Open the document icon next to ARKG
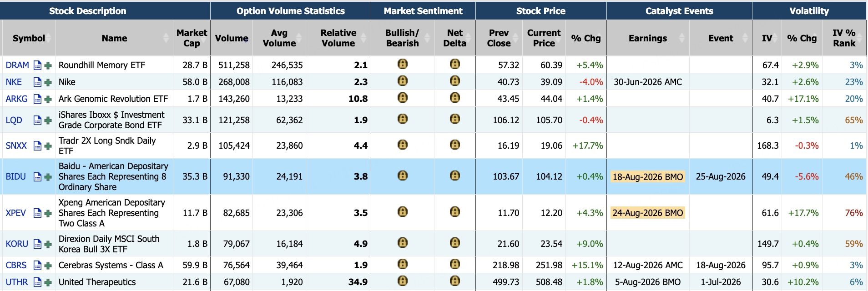 click(x=38, y=99)
